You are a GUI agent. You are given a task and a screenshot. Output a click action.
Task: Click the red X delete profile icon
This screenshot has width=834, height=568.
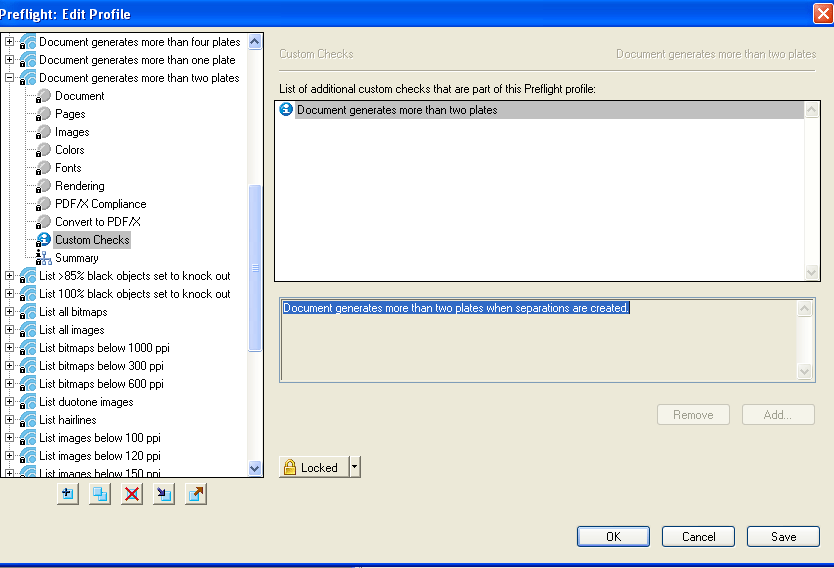point(131,494)
